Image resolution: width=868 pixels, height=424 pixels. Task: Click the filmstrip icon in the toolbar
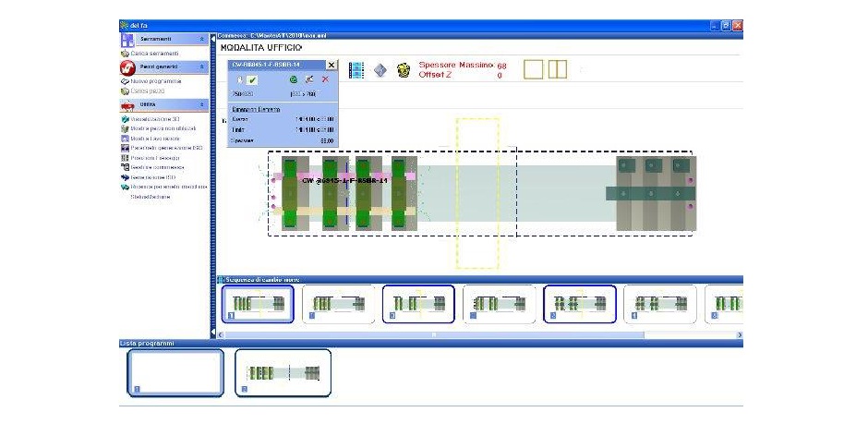pyautogui.click(x=356, y=70)
